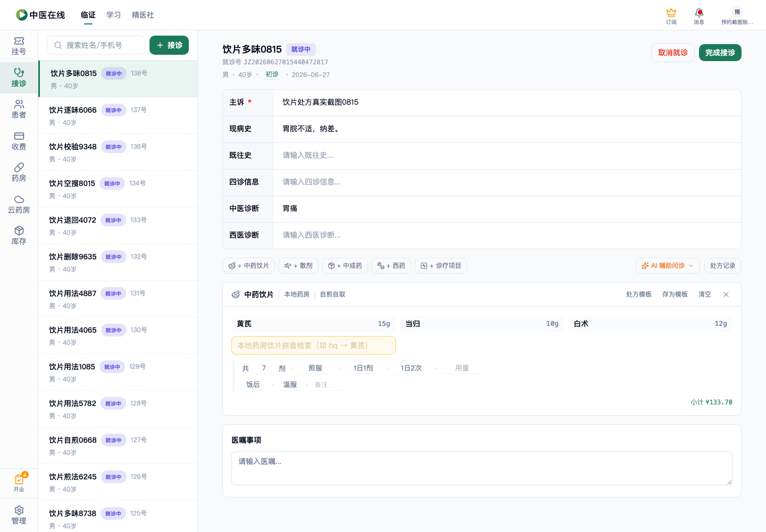Open 云药房 cloud pharmacy in sidebar
The width and height of the screenshot is (766, 532).
coord(19,205)
